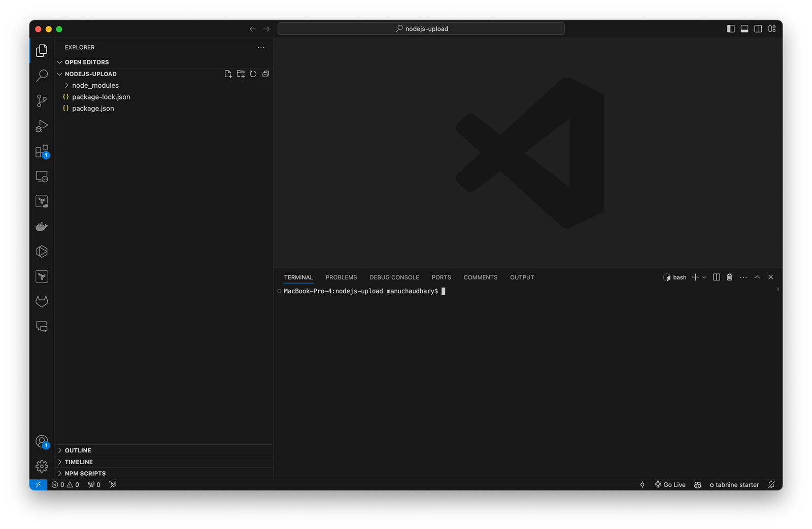This screenshot has width=812, height=529.
Task: Switch to the PROBLEMS tab
Action: (x=341, y=277)
